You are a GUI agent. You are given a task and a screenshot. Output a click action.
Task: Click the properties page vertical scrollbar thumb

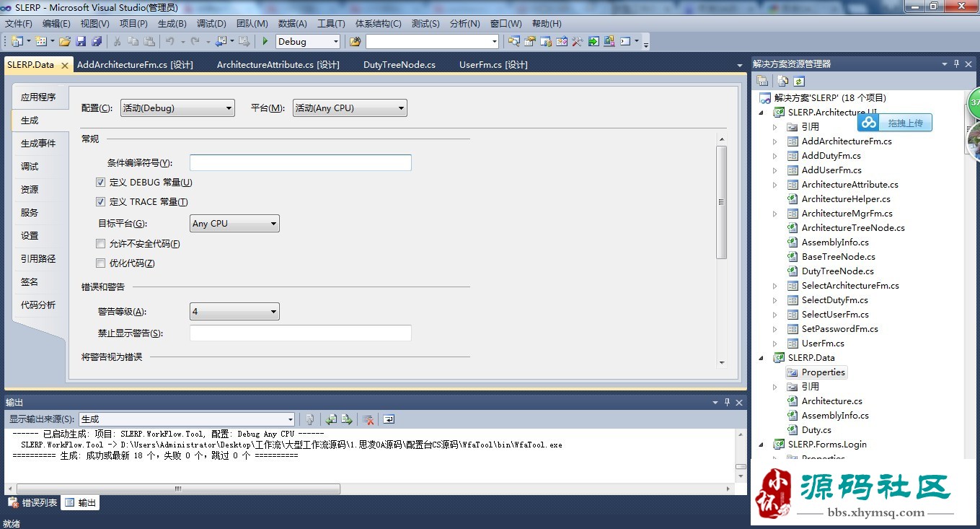click(721, 202)
